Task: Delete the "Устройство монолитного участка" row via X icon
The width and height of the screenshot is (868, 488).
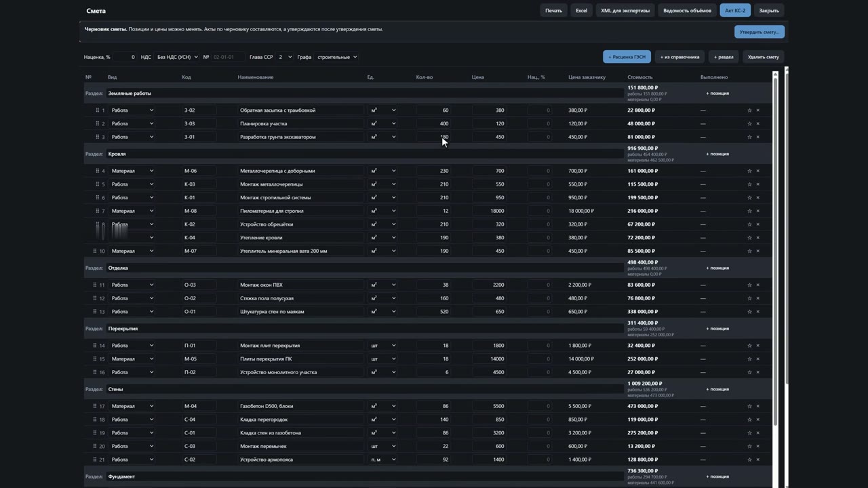Action: tap(757, 372)
